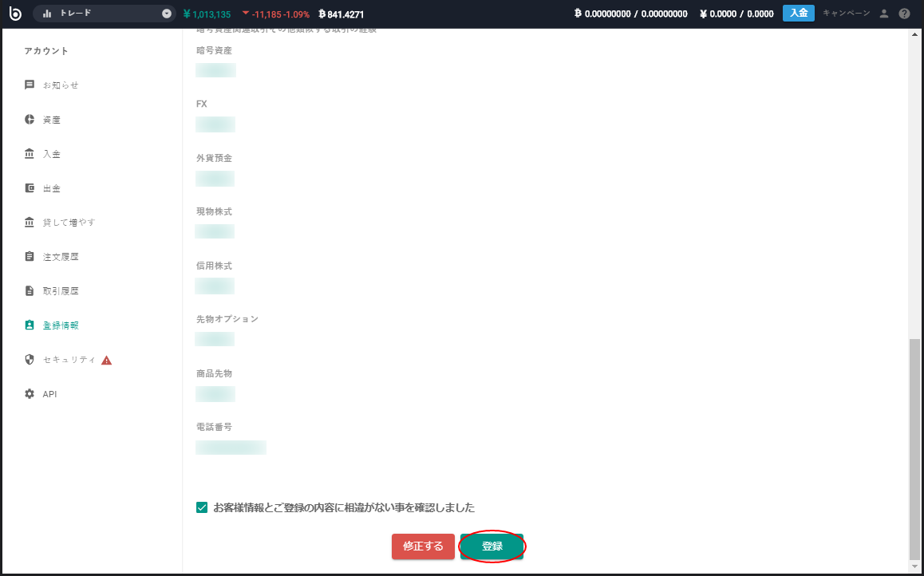The width and height of the screenshot is (924, 576).
Task: Click the 先物オプション field label
Action: 227,318
